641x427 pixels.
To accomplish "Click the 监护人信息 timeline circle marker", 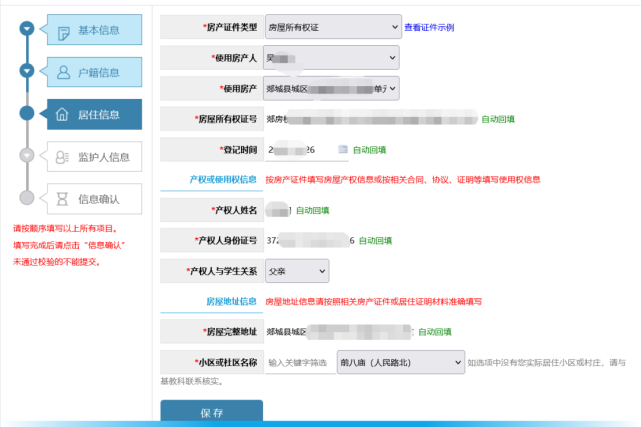I will pyautogui.click(x=27, y=155).
